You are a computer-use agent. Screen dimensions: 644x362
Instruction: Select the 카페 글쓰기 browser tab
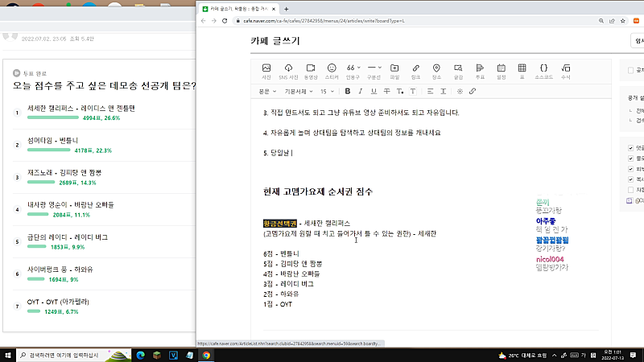click(x=242, y=7)
